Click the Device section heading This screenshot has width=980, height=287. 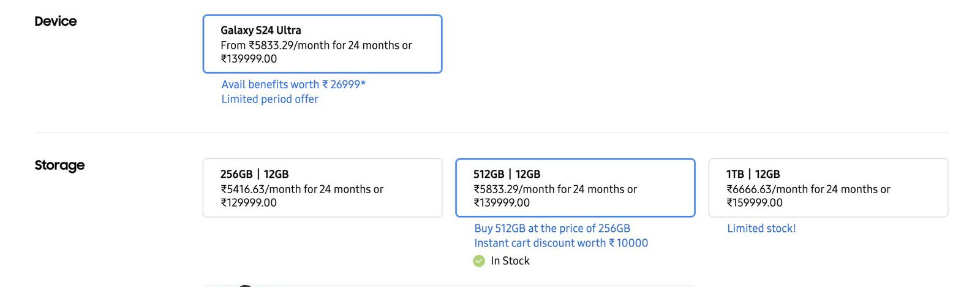tap(56, 21)
